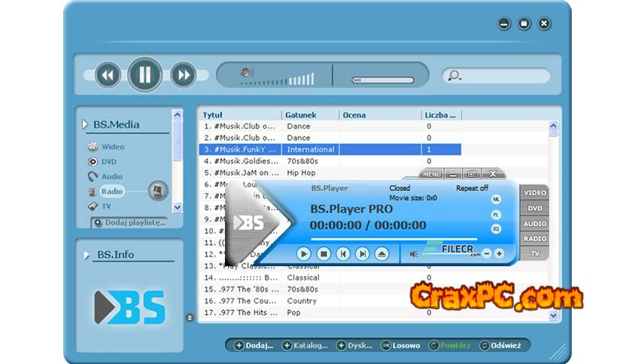This screenshot has width=629, height=364.
Task: Click the Stop icon in BS.Player
Action: tap(323, 254)
